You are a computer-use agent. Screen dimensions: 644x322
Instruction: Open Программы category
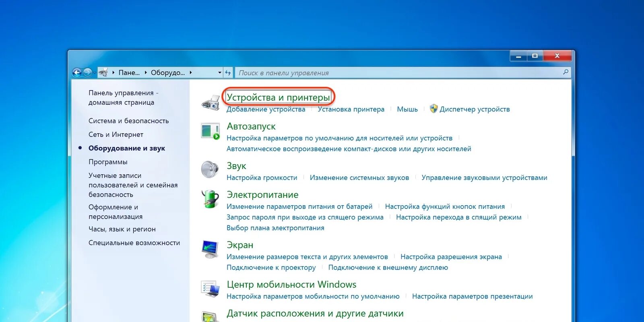click(108, 162)
